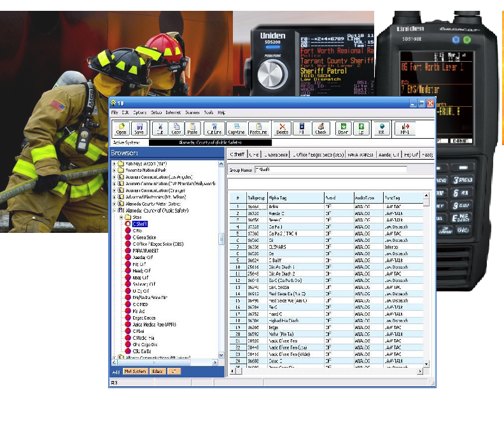Click the Talkgroup column header
504x434 pixels.
click(257, 198)
